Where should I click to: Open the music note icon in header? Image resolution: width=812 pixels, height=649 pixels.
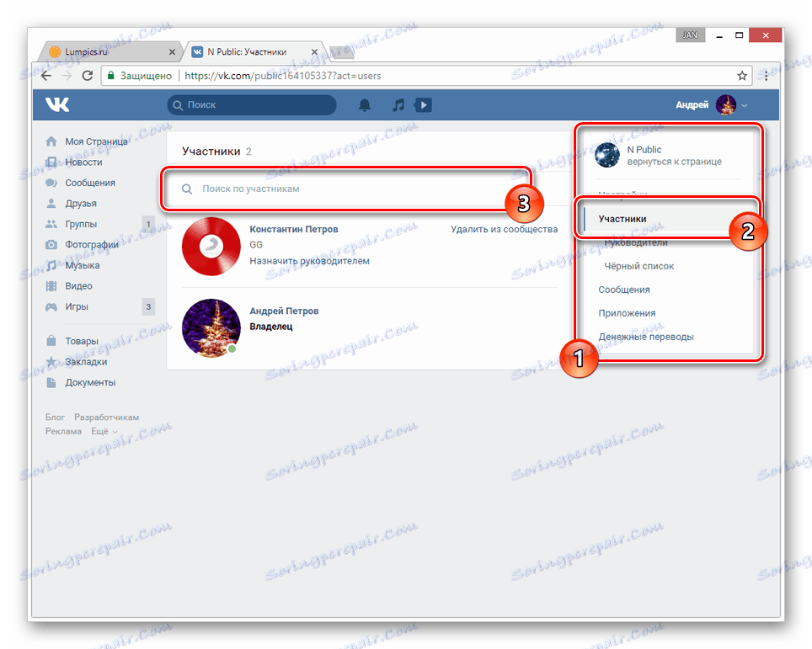pyautogui.click(x=398, y=105)
